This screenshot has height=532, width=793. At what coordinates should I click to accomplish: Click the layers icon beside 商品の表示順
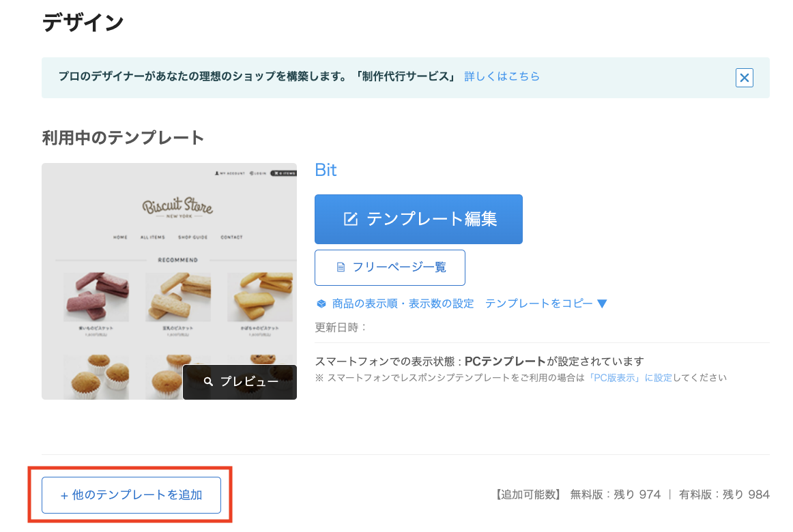coord(321,304)
